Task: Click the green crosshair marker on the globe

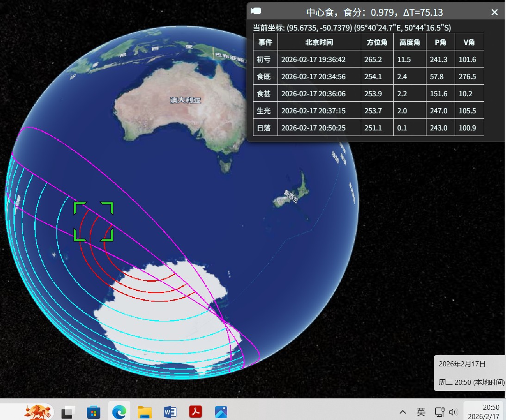Action: coord(93,222)
